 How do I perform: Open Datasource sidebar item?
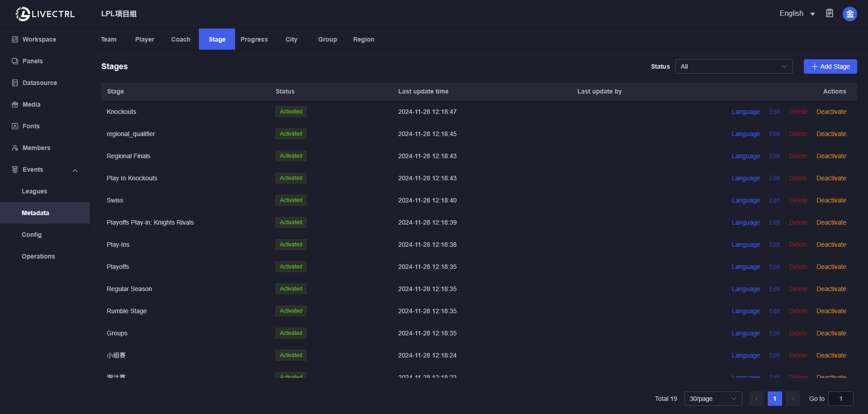(x=40, y=83)
